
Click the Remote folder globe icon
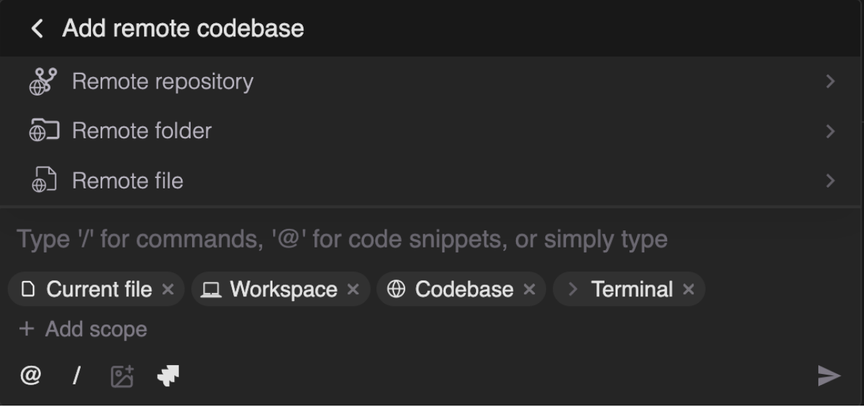click(x=43, y=131)
